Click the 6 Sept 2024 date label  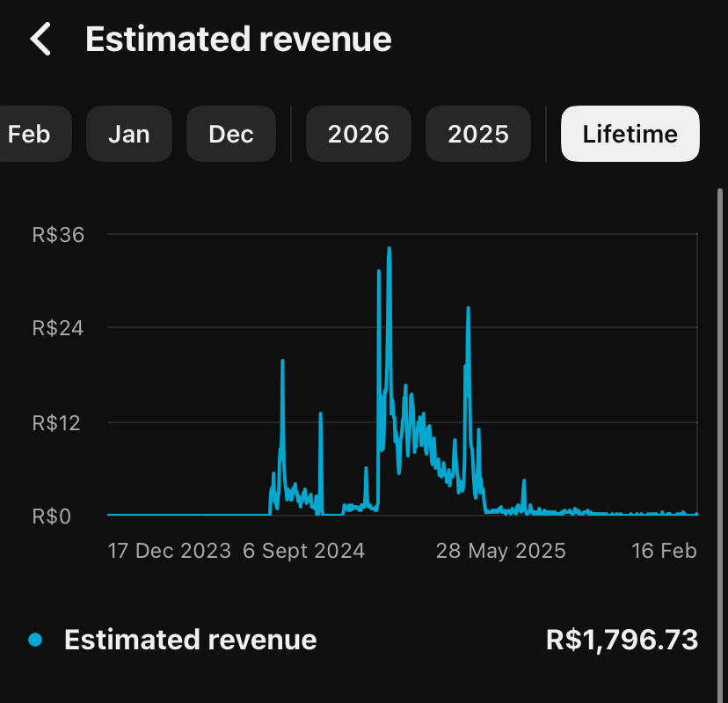coord(303,552)
